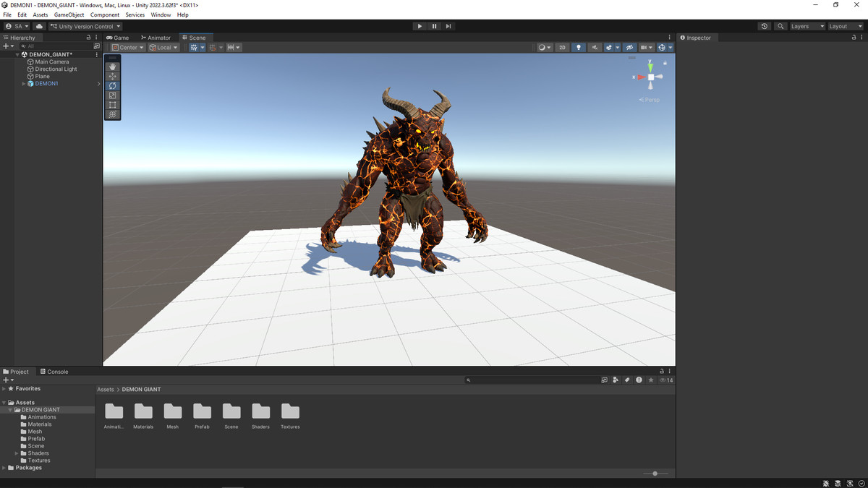Viewport: 868px width, 488px height.
Task: Expand the DEMON1 object in Hierarchy
Action: [x=24, y=84]
